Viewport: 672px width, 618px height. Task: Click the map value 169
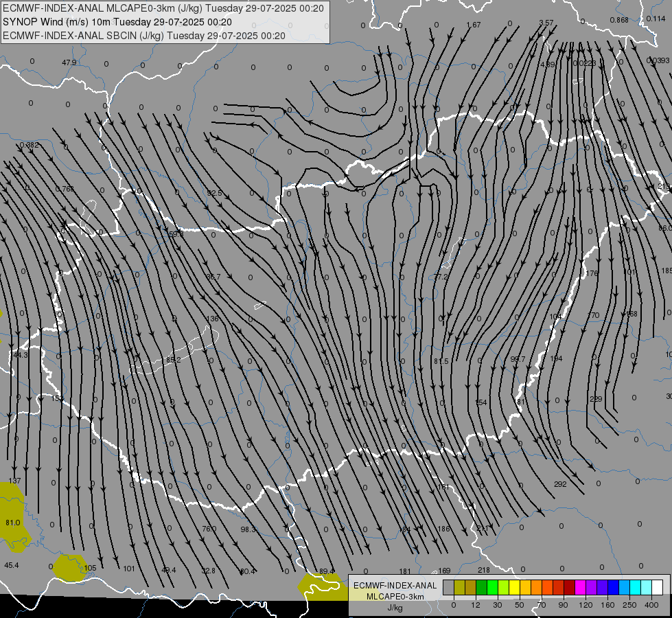(444, 571)
